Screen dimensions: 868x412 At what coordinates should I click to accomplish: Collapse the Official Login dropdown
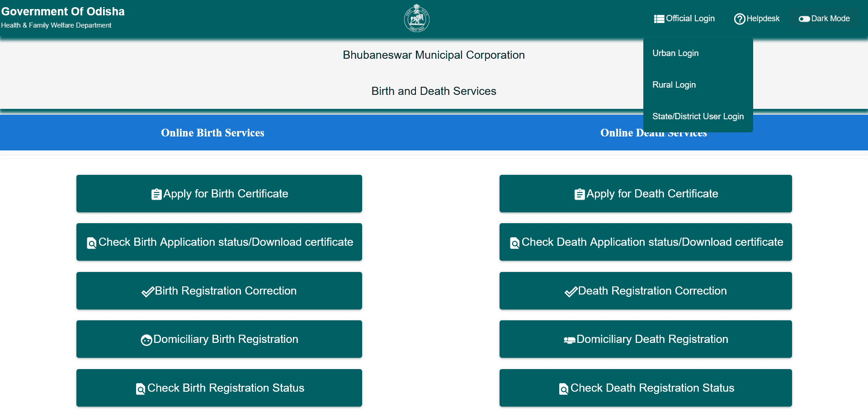tap(690, 19)
